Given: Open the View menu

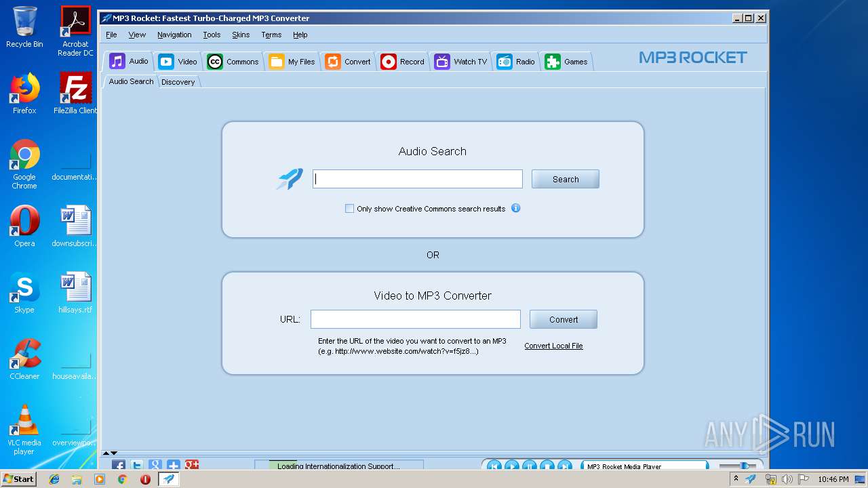Looking at the screenshot, I should pyautogui.click(x=137, y=35).
